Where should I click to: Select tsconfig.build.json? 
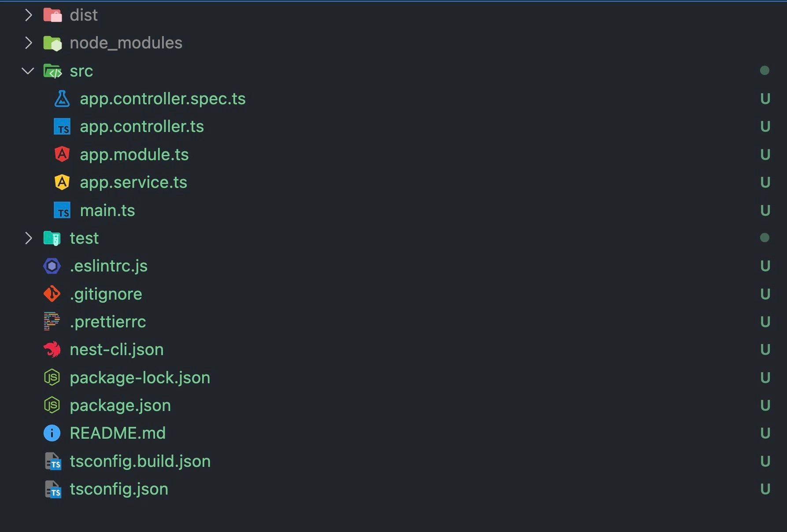[x=140, y=461]
